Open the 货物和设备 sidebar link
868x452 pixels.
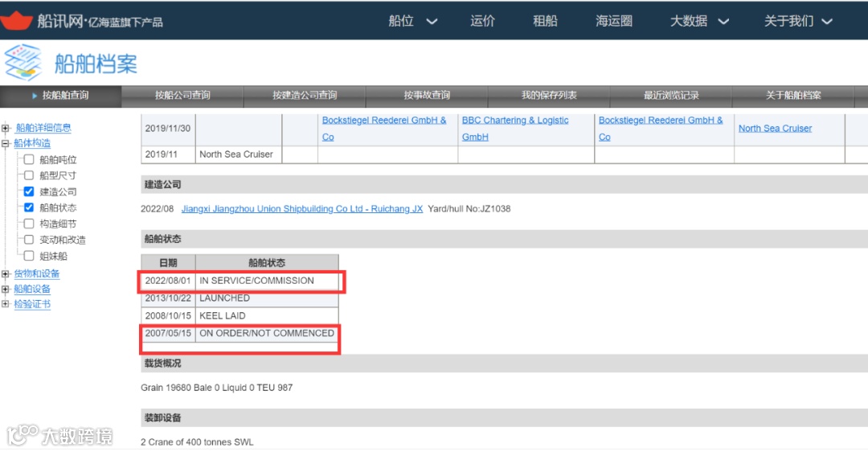coord(36,273)
